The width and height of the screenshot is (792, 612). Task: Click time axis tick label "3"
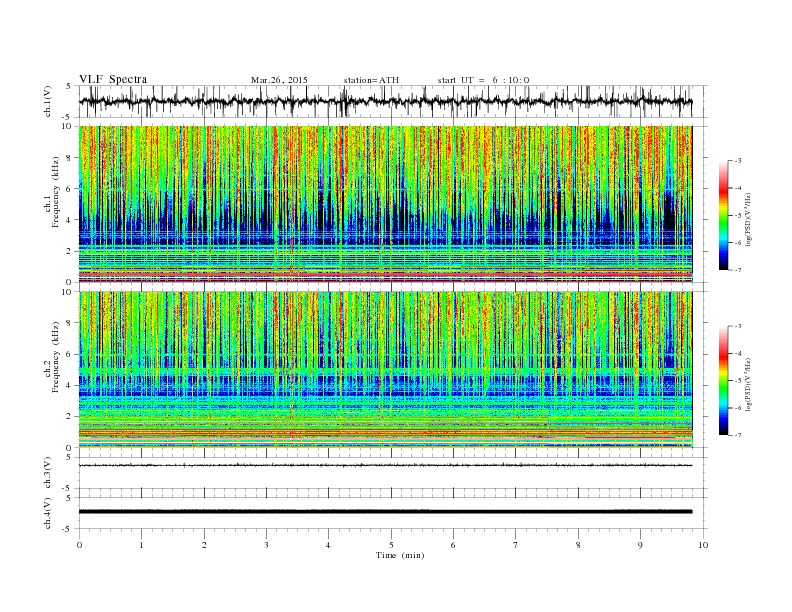tap(266, 545)
